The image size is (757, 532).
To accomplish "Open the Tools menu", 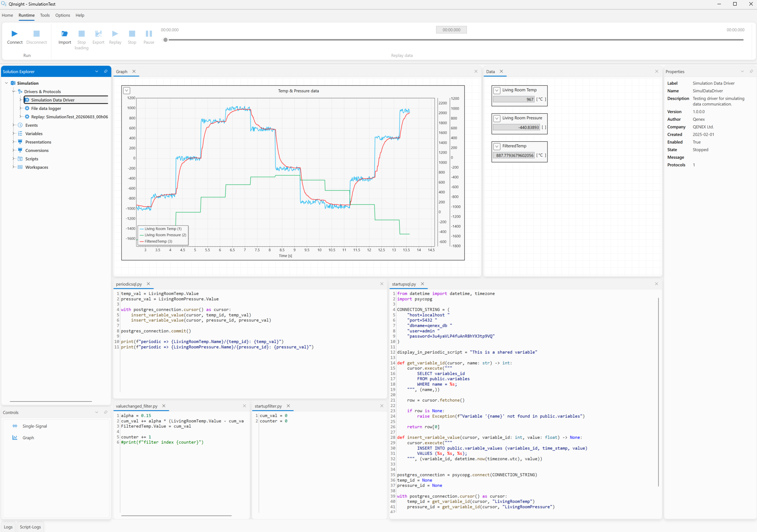I will pos(45,15).
